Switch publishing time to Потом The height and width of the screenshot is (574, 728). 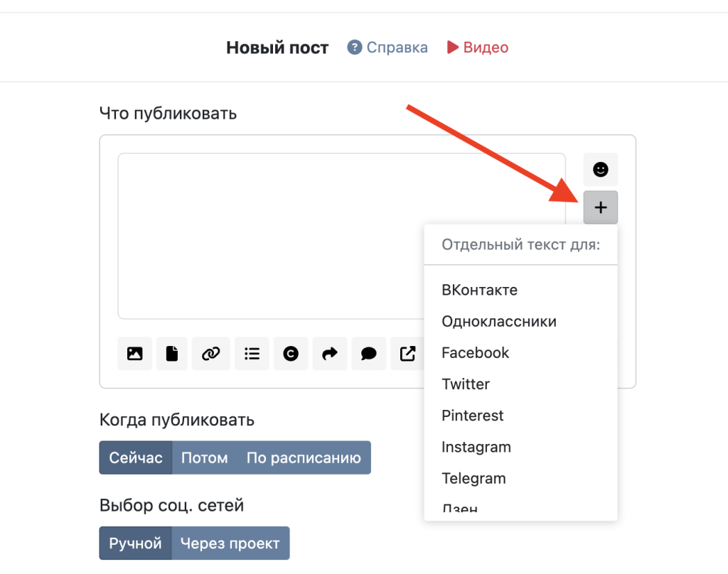(205, 457)
